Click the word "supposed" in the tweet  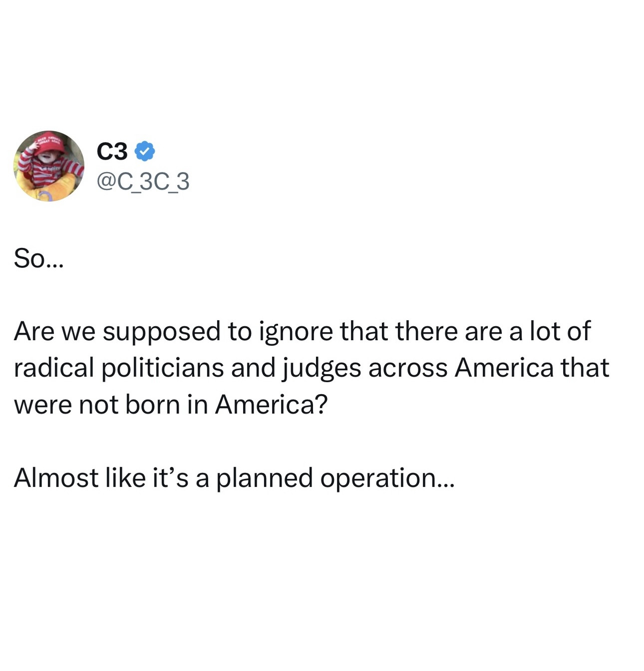[161, 332]
